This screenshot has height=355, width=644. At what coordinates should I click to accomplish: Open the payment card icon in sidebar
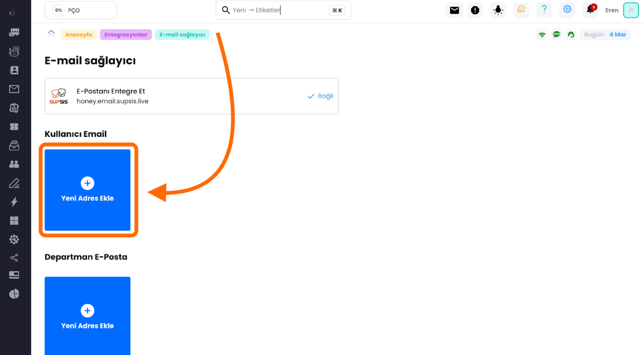coord(14,275)
